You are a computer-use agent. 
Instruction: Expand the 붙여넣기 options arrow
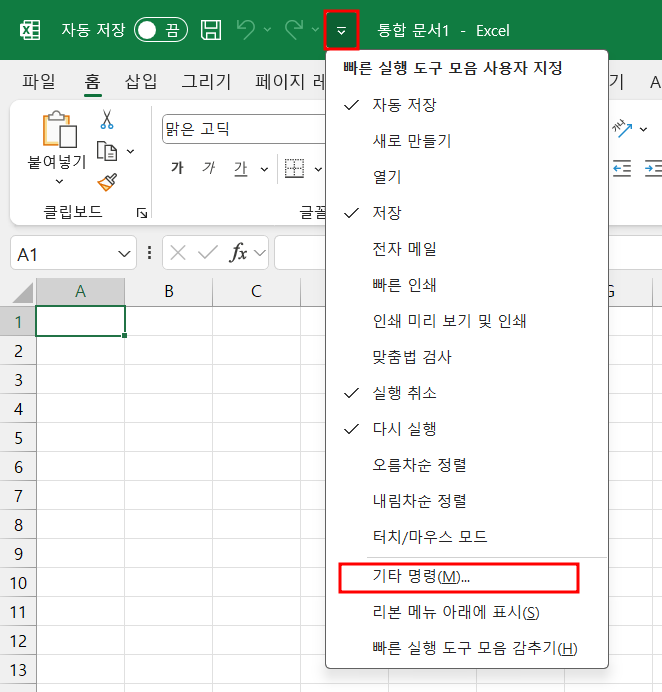59,181
